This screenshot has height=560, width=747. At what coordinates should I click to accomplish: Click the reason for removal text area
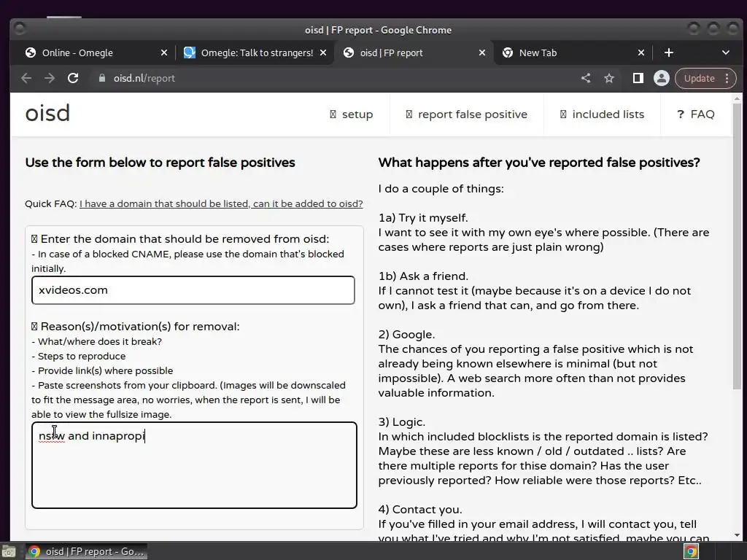coord(194,465)
